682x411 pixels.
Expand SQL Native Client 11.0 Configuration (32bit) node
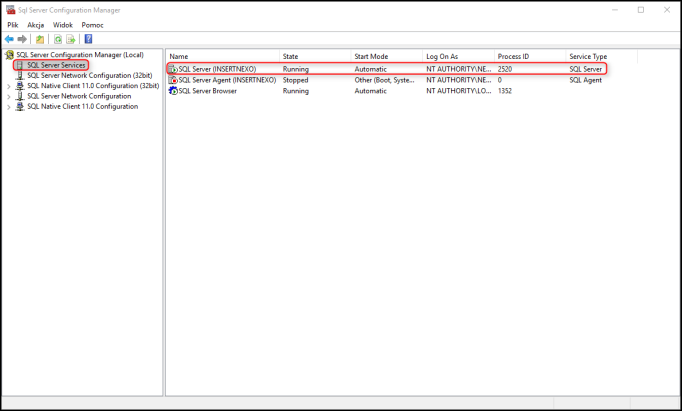click(x=9, y=87)
